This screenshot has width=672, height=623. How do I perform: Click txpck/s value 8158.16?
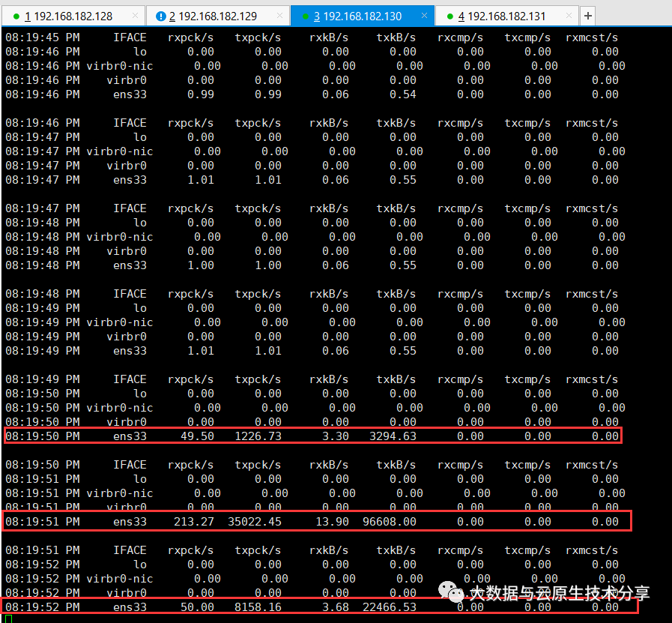tap(258, 607)
